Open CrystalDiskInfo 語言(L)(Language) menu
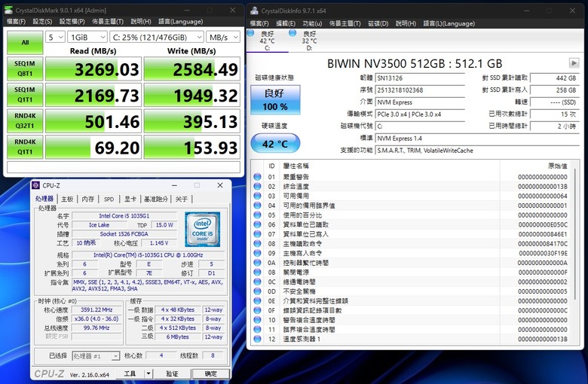Image resolution: width=588 pixels, height=384 pixels. point(449,23)
